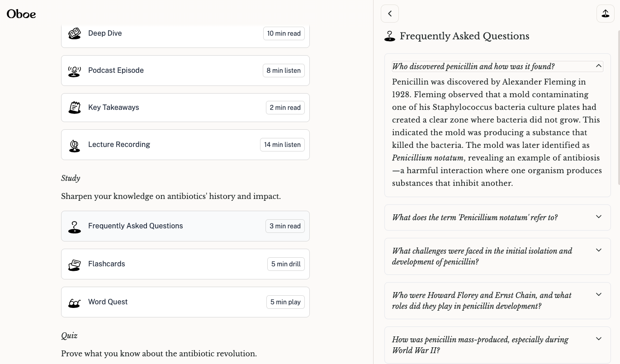Click the Deep Dive book icon
The image size is (620, 364).
75,33
